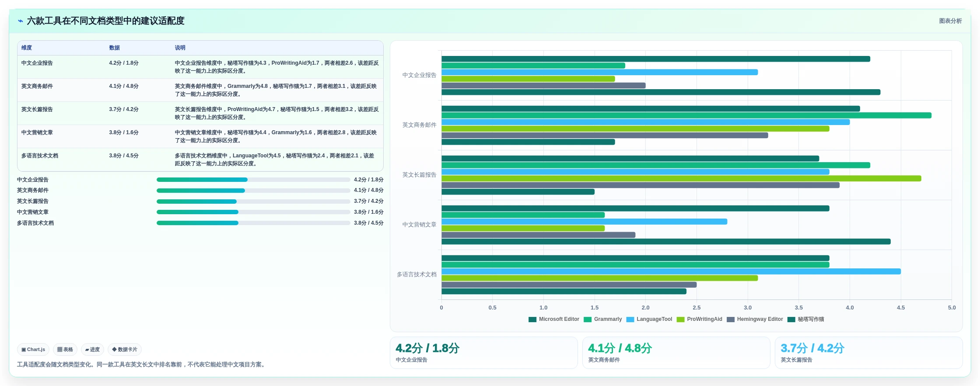Click the table description starting 英文长篇报告维度中
This screenshot has height=386, width=980.
pyautogui.click(x=277, y=113)
